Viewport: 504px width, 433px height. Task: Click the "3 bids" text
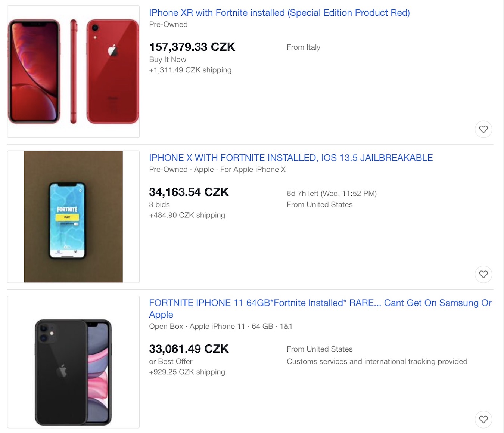tap(159, 205)
